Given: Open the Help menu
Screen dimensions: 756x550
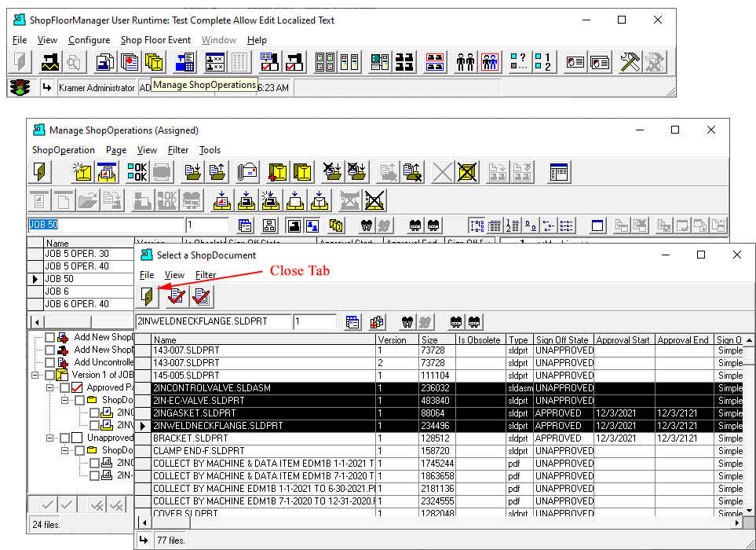Looking at the screenshot, I should 257,40.
